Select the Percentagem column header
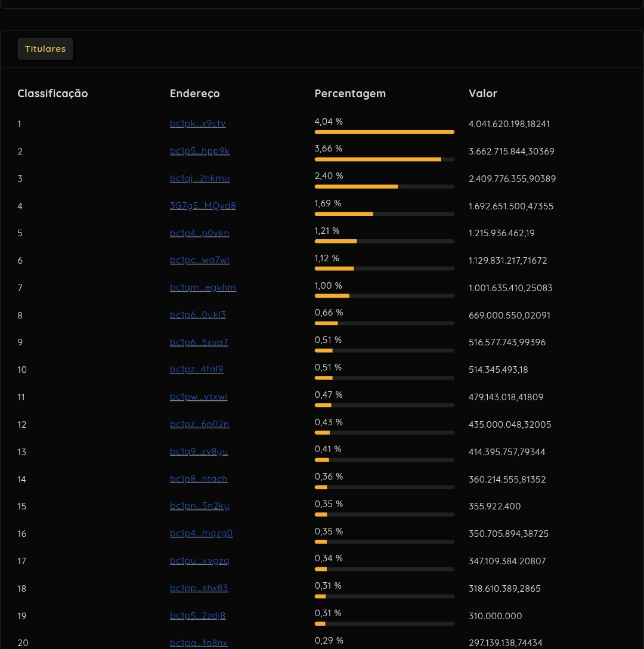 [x=350, y=94]
